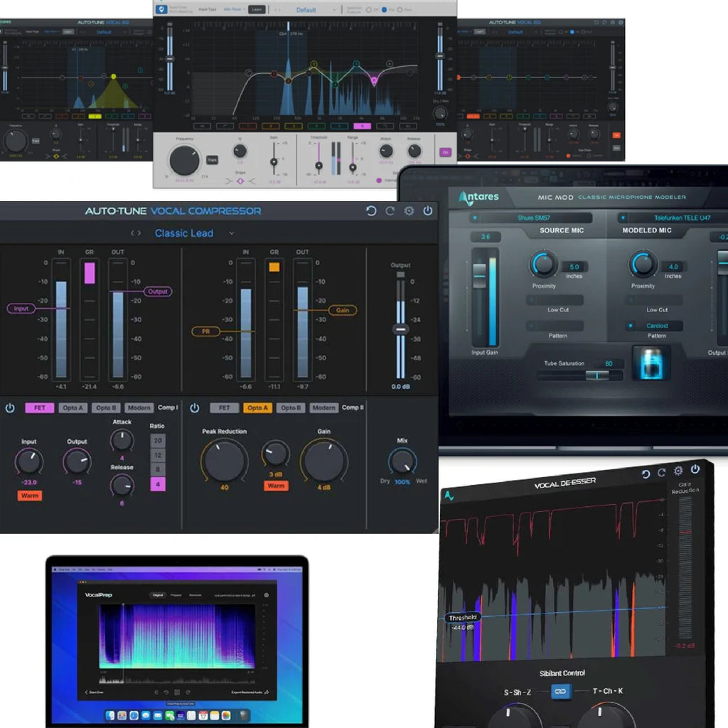Toggle the Vocal EQ band On button

pyautogui.click(x=446, y=152)
